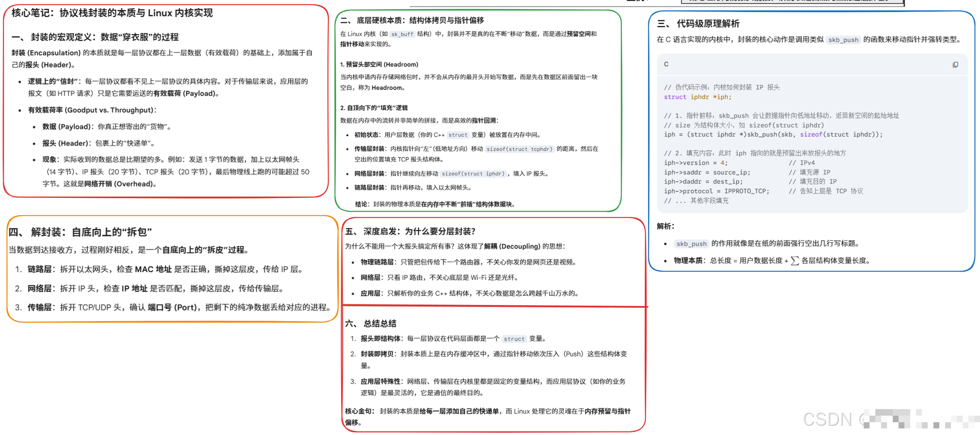The height and width of the screenshot is (435, 980).
Task: Click bullet '应用层：只解析你的业务 C++ 结构体'
Action: (x=470, y=294)
